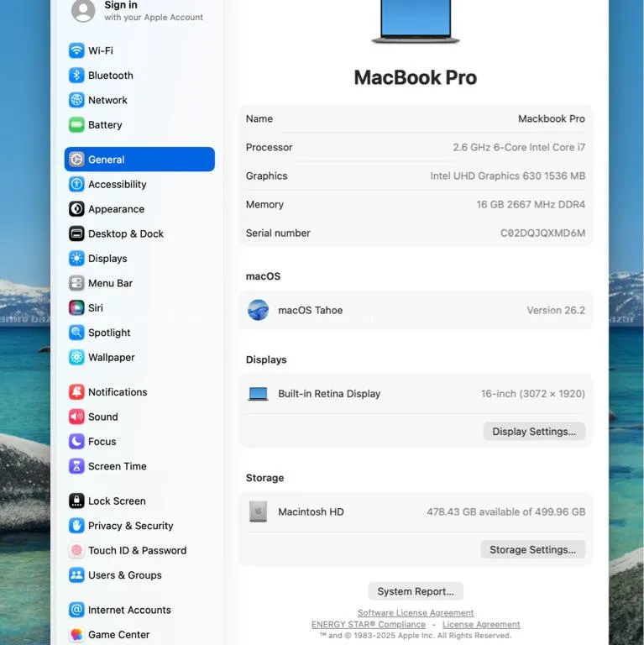
Task: Select the Bluetooth icon in sidebar
Action: click(76, 76)
